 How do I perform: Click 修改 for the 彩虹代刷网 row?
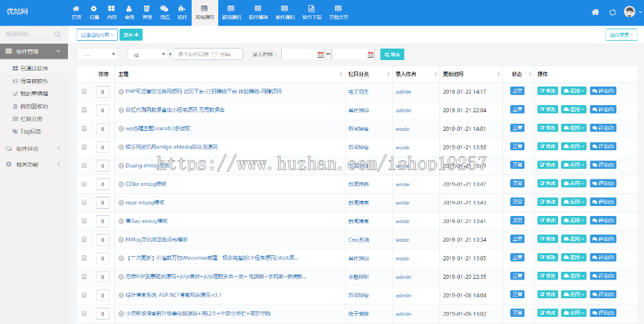(548, 109)
